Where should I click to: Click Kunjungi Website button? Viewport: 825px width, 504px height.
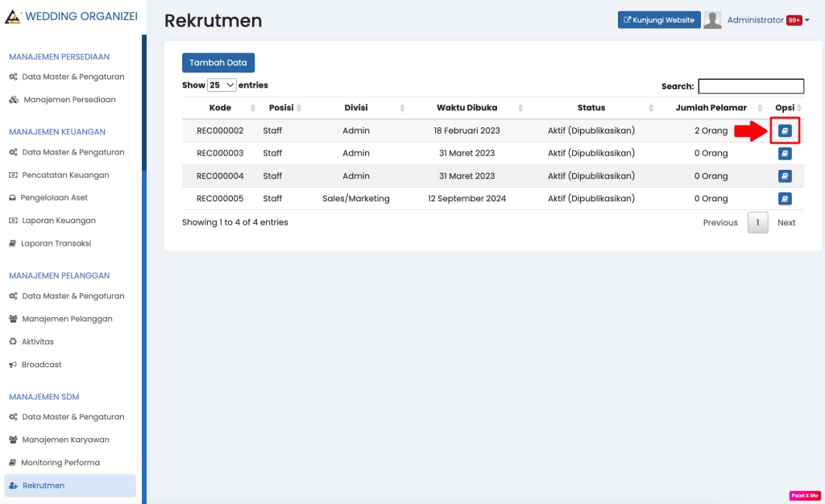[x=658, y=20]
